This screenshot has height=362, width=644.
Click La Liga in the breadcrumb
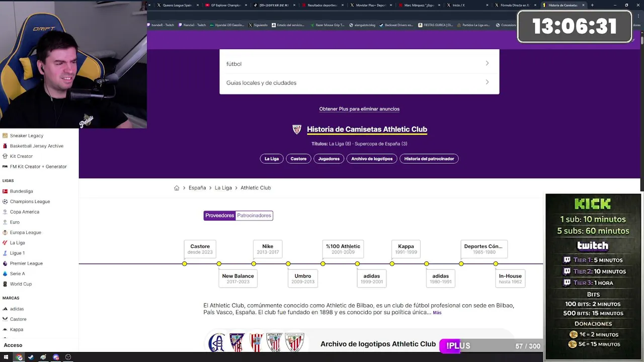point(223,188)
